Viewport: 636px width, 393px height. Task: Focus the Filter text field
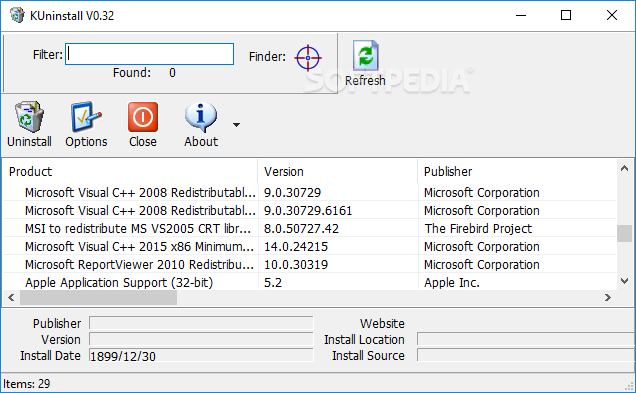pos(149,54)
